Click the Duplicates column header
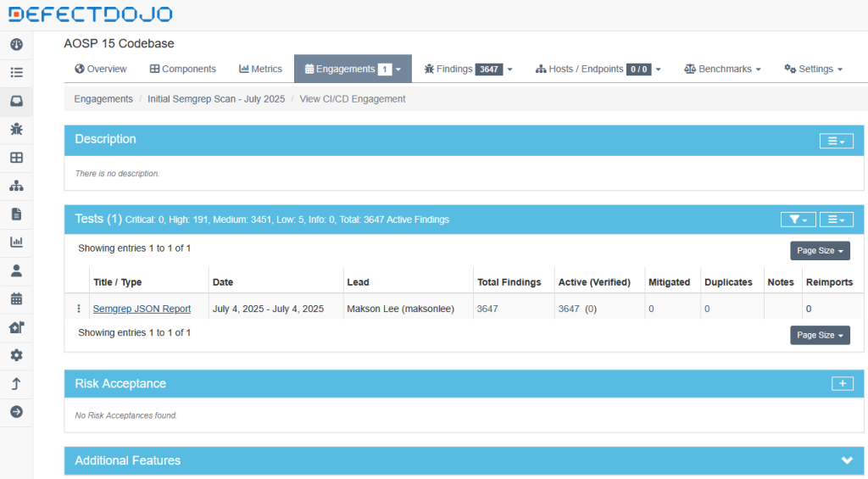This screenshot has width=868, height=479. [728, 281]
